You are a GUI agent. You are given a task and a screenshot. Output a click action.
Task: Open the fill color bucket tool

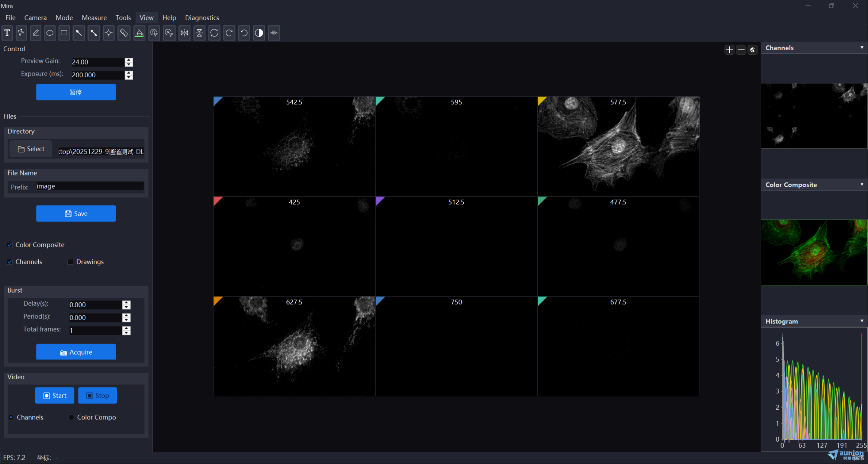click(139, 33)
